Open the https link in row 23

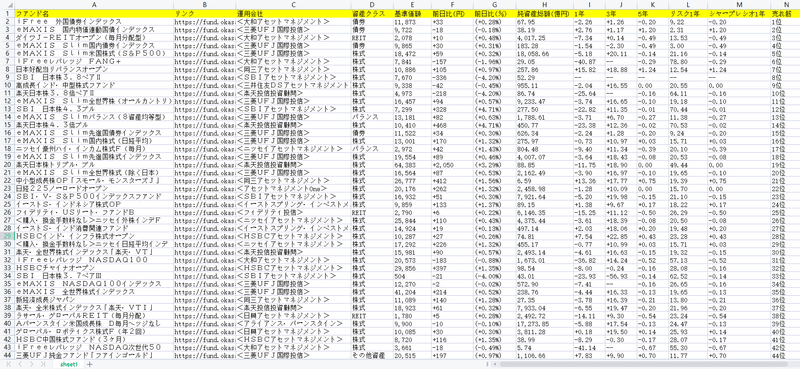204,188
